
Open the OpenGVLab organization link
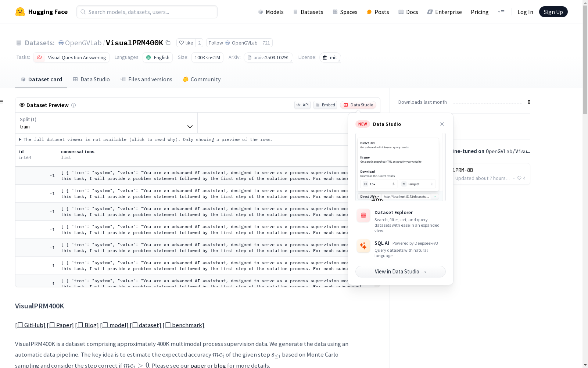point(83,43)
